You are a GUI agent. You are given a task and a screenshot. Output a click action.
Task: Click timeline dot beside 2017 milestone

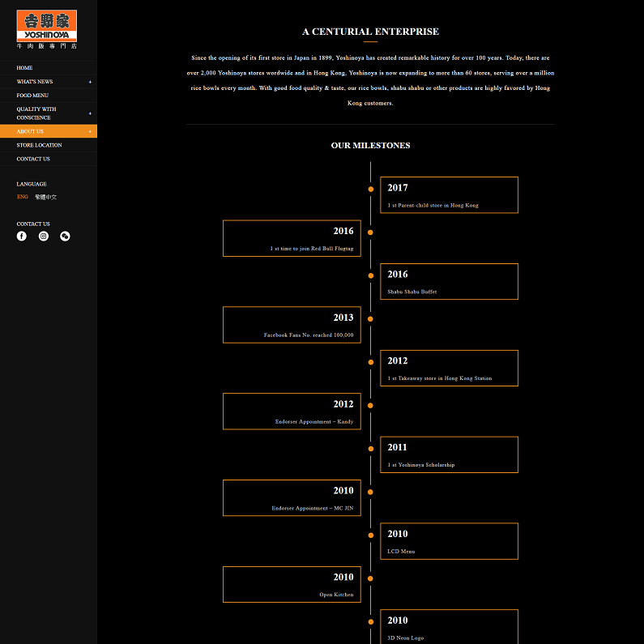point(370,189)
